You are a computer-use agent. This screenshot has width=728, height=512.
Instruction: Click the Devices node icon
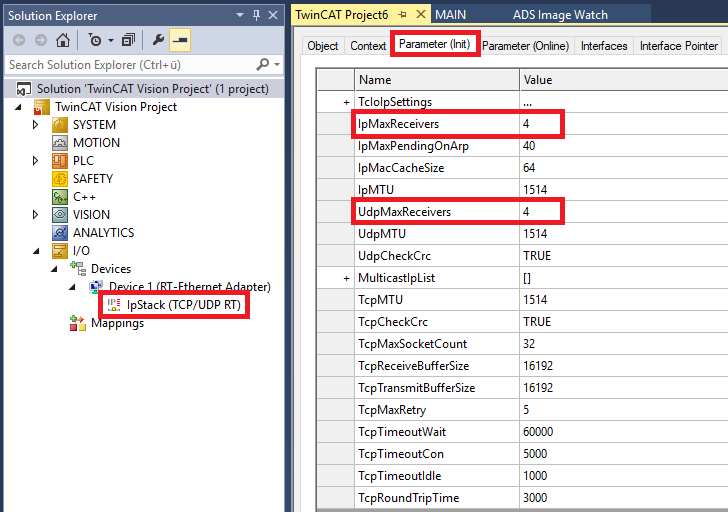pyautogui.click(x=78, y=268)
